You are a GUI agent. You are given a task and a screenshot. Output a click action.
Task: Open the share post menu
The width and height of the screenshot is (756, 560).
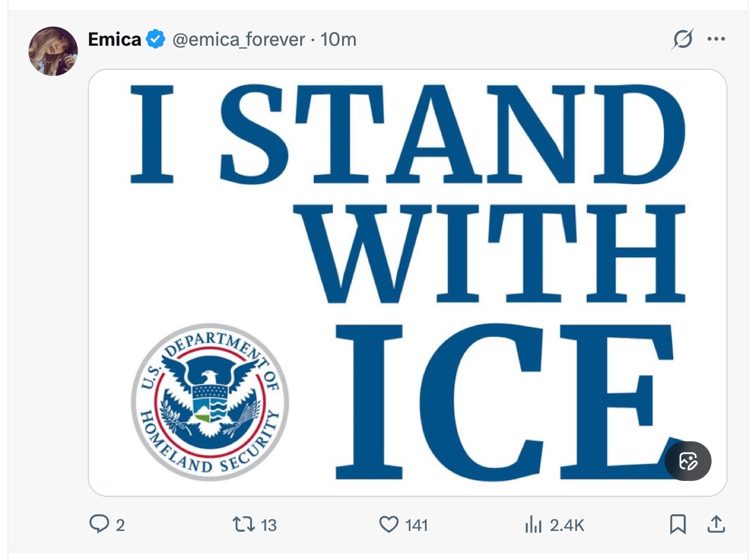point(716,525)
